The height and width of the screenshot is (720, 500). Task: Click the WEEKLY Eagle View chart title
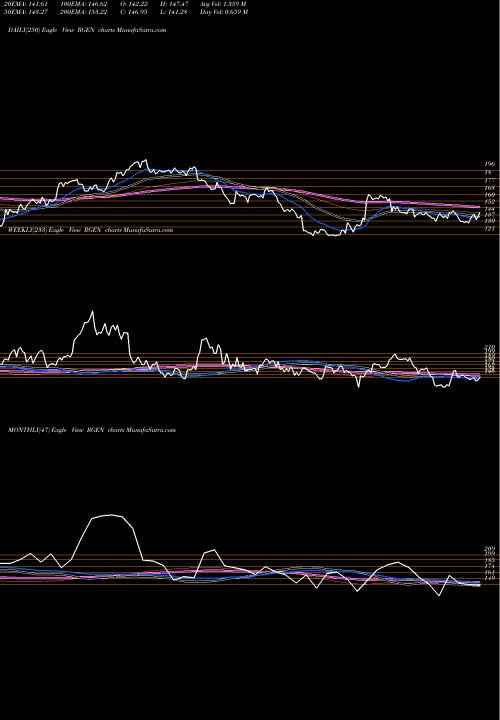[x=90, y=230]
